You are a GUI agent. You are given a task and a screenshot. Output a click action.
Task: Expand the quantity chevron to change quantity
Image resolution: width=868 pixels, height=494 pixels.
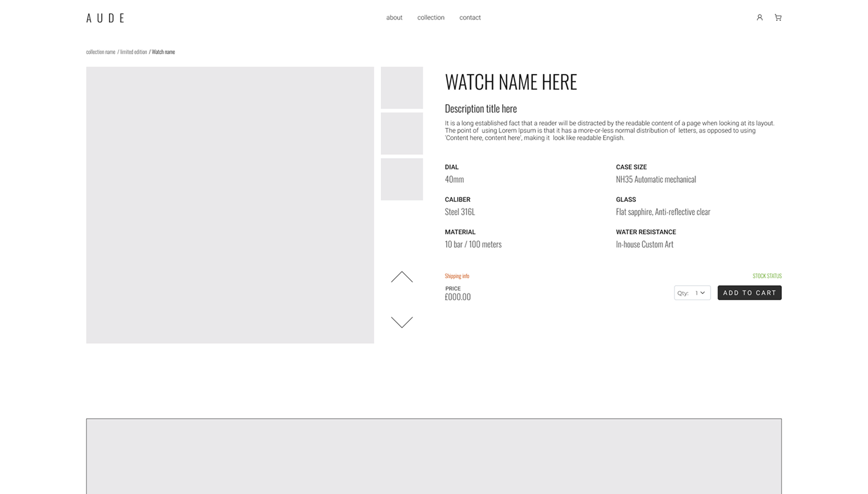(x=704, y=293)
